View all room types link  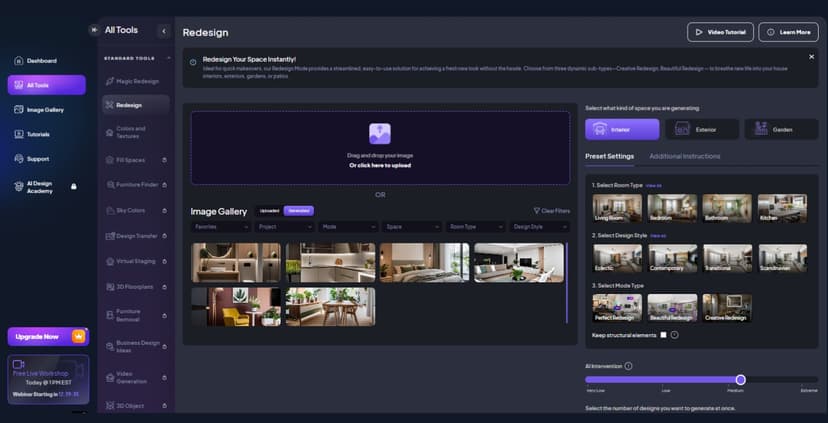[653, 186]
